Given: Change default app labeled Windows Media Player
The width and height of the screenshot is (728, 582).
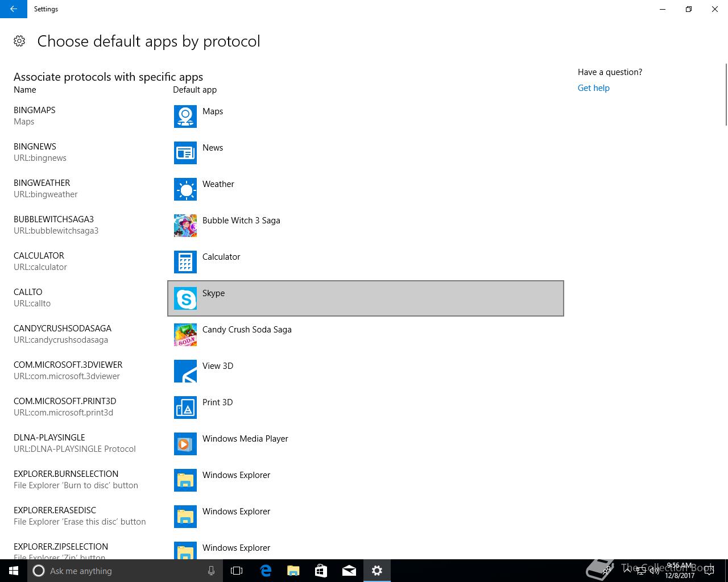Looking at the screenshot, I should (366, 444).
